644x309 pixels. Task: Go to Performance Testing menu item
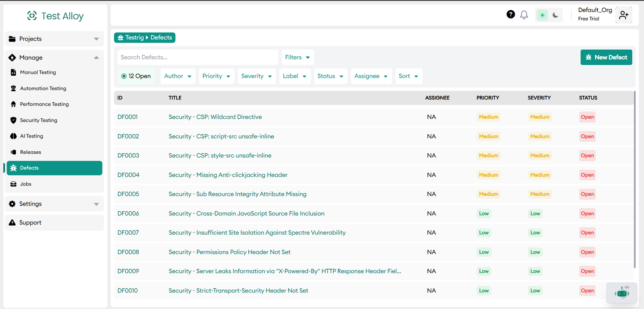[54, 104]
